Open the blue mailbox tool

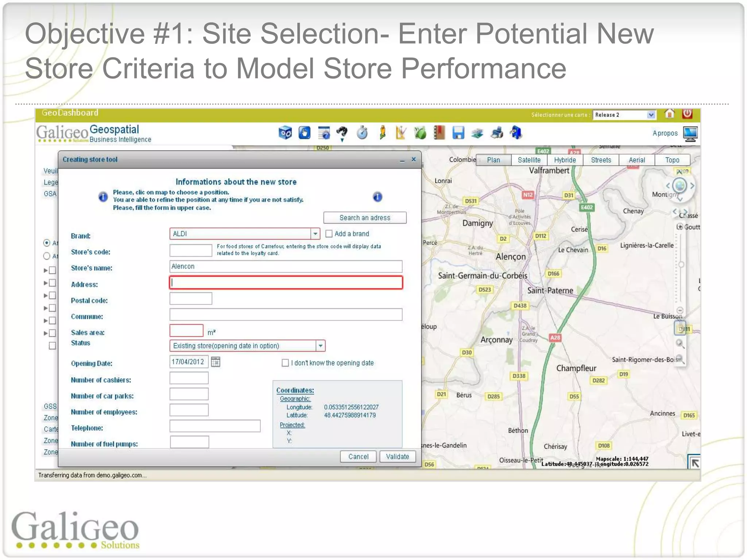point(516,133)
